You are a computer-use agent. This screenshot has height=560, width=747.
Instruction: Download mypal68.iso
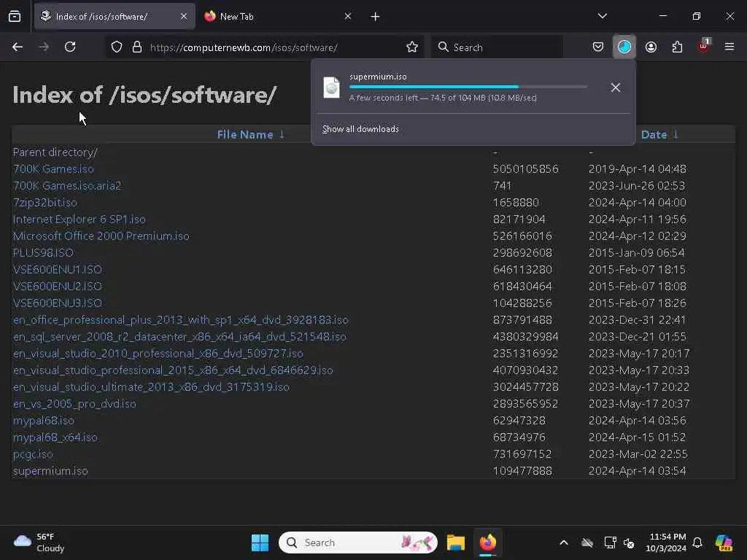tap(43, 421)
